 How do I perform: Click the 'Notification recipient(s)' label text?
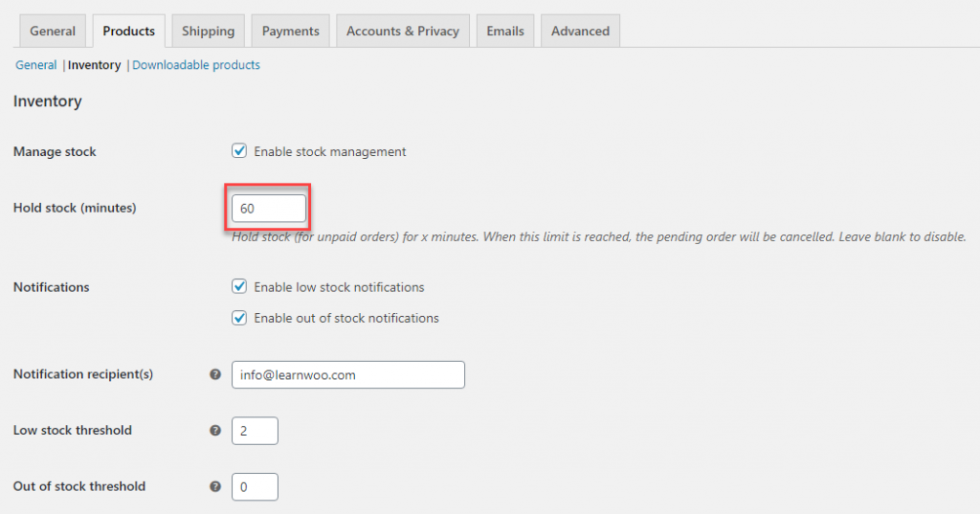(x=83, y=374)
